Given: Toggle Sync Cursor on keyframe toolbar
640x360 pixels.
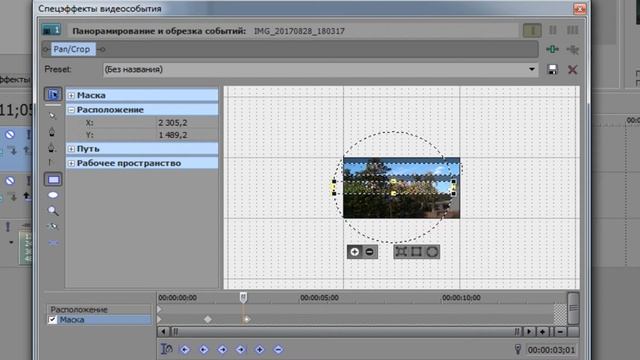Looking at the screenshot, I should tap(167, 349).
